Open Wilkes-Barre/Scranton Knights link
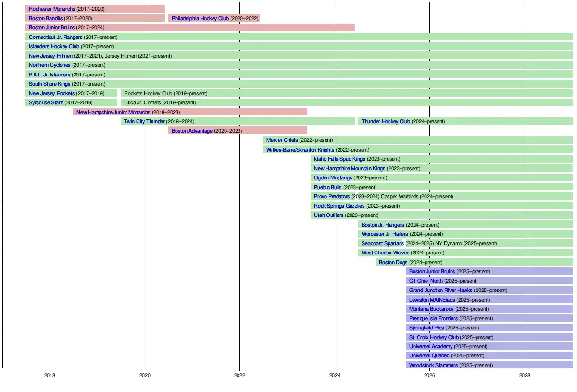 300,150
